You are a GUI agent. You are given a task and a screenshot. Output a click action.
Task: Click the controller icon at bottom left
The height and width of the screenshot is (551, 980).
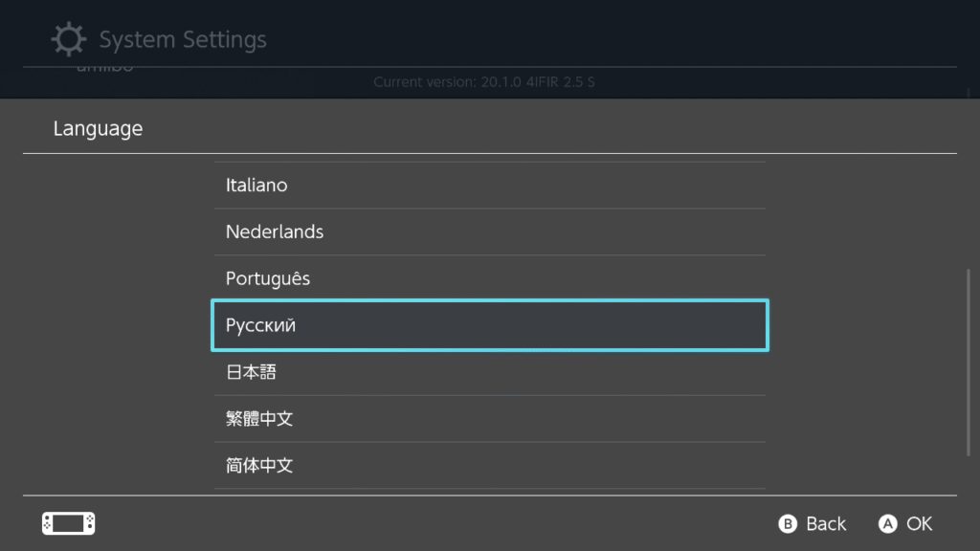[68, 523]
